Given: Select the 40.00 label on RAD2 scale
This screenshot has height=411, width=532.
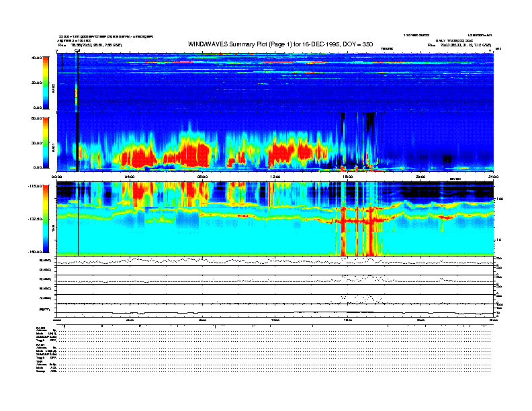Looking at the screenshot, I should (x=36, y=58).
